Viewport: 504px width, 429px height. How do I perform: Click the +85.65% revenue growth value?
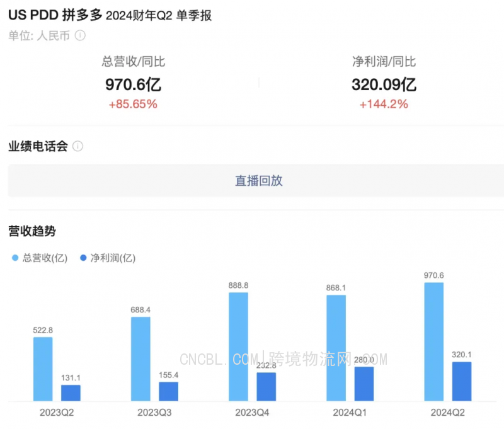pos(133,104)
